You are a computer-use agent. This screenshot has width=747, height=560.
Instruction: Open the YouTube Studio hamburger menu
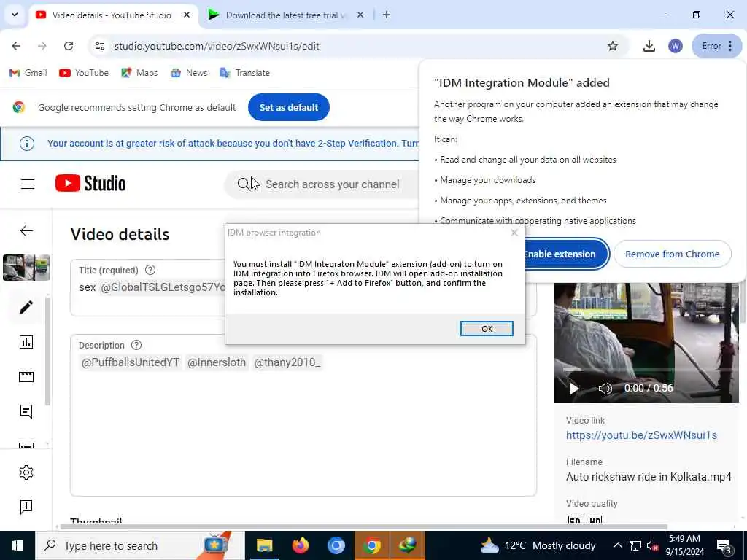coord(28,184)
